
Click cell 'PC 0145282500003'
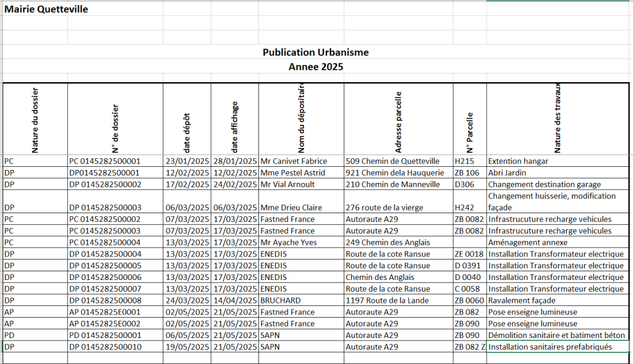point(116,231)
